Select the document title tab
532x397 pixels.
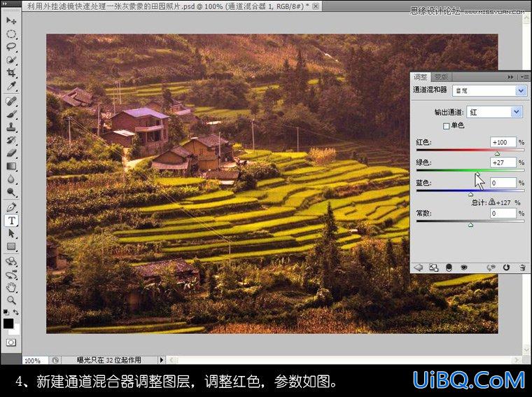point(167,6)
